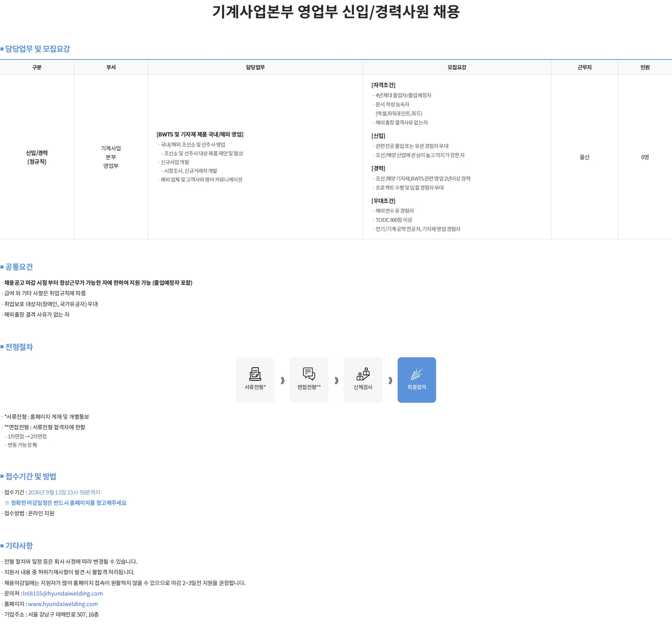Click the [자격조건] subheading
Image resolution: width=672 pixels, height=626 pixels.
point(383,85)
